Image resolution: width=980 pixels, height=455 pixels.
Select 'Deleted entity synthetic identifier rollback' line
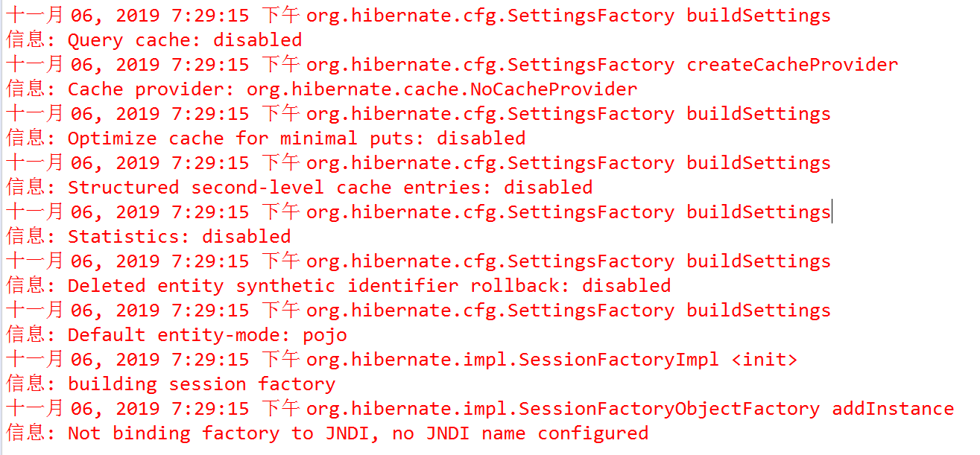(338, 286)
